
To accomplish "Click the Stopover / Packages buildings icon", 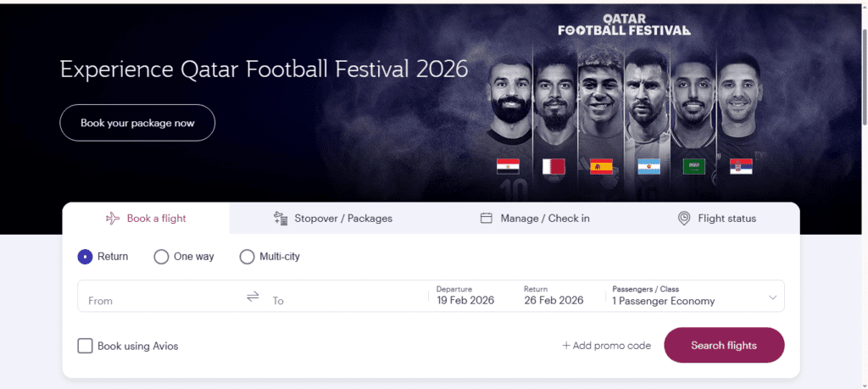I will click(x=281, y=219).
